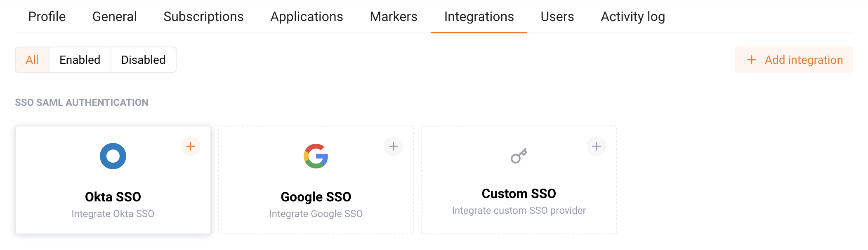The height and width of the screenshot is (250, 868).
Task: Click the plus icon on Custom SSO card
Action: (x=596, y=146)
